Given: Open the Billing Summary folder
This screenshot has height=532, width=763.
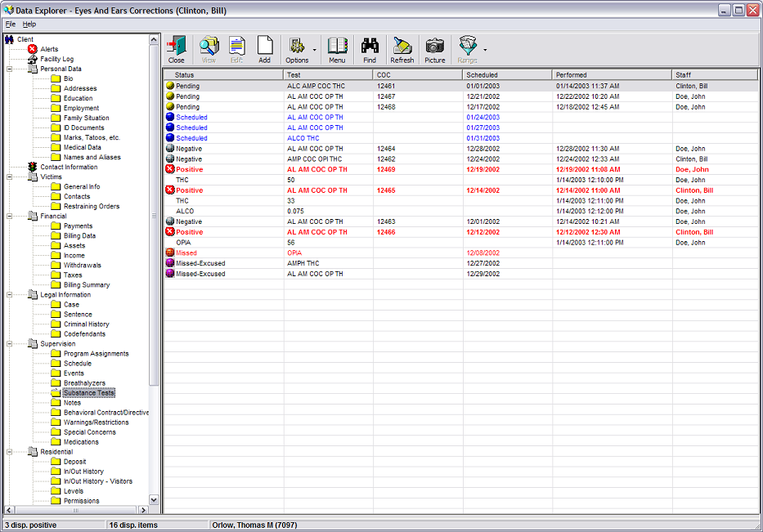Looking at the screenshot, I should [87, 285].
